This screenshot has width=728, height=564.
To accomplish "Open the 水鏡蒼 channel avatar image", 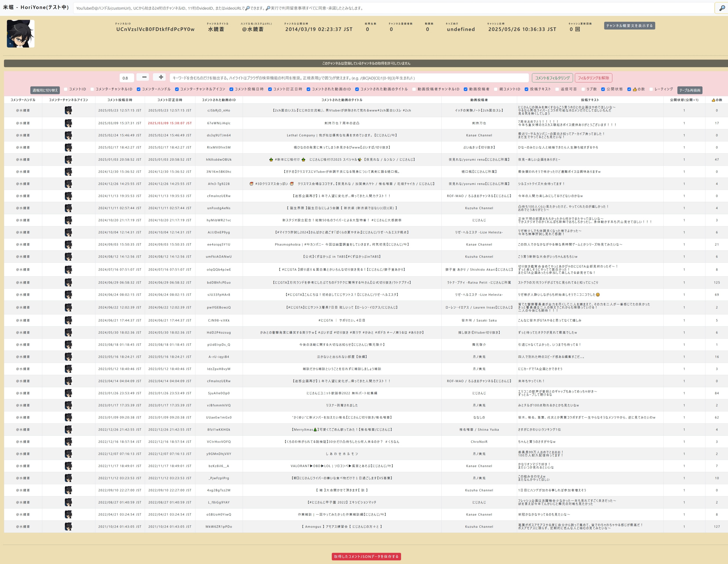I will coord(21,34).
